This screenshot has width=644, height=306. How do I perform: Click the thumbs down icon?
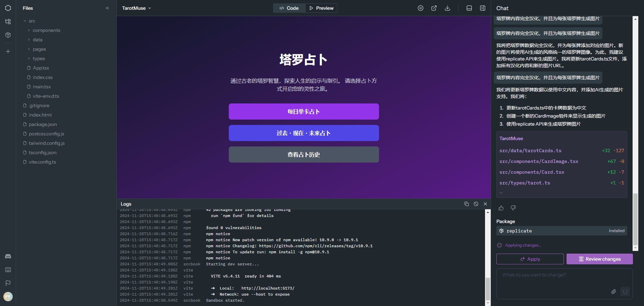point(513,208)
